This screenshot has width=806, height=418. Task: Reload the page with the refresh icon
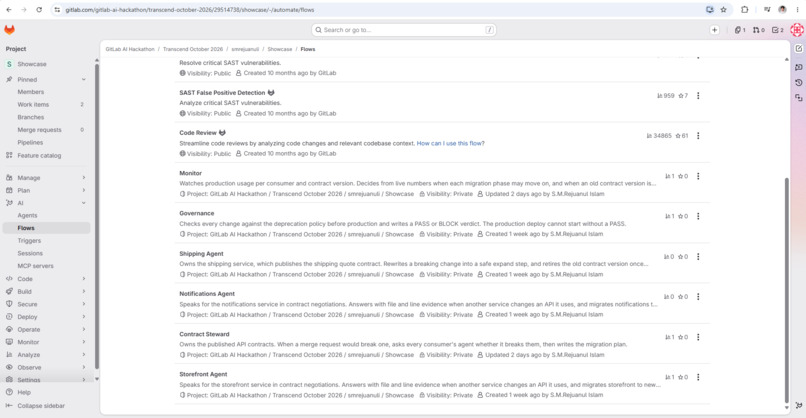click(39, 10)
